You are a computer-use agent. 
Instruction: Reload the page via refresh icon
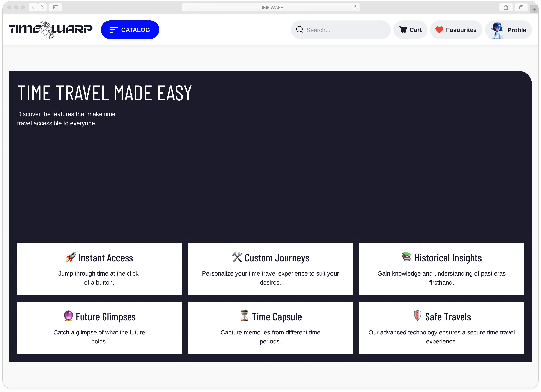[x=355, y=7]
